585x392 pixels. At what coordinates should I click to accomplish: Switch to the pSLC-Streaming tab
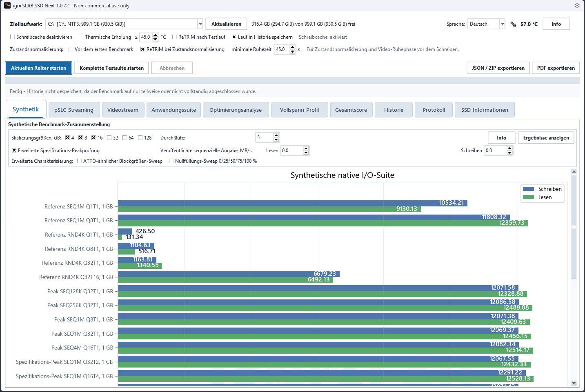click(x=74, y=110)
